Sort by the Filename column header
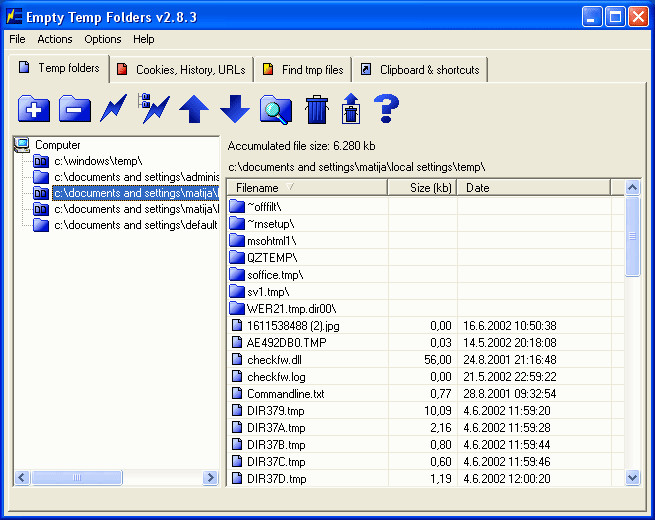 [307, 188]
